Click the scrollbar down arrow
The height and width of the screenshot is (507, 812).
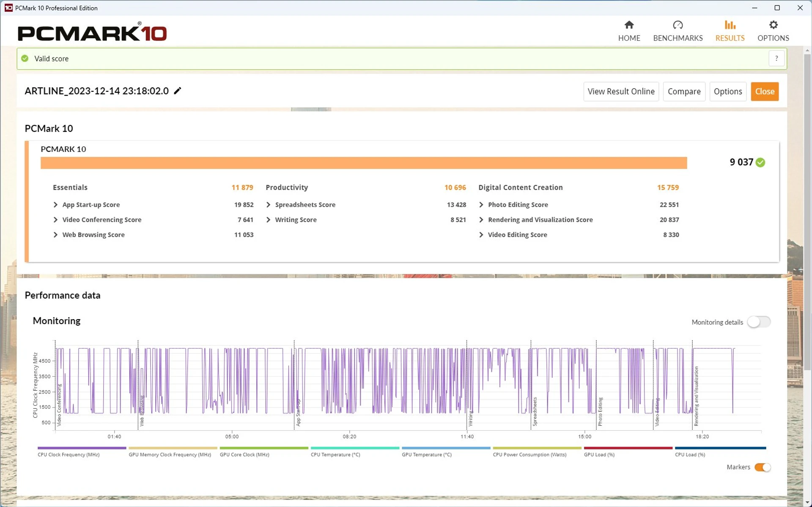tap(807, 502)
